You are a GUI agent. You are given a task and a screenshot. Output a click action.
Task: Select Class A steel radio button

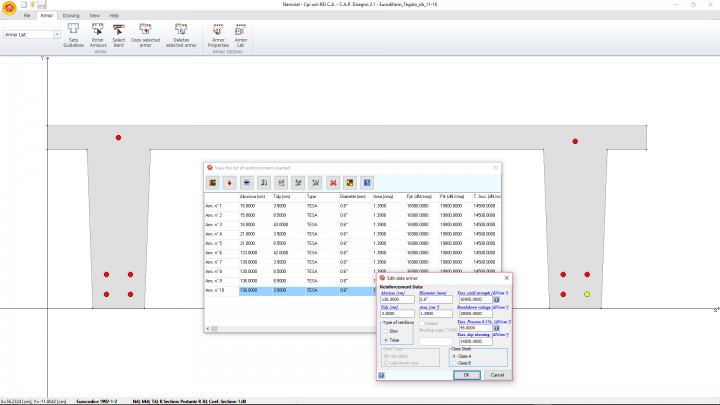coord(456,355)
